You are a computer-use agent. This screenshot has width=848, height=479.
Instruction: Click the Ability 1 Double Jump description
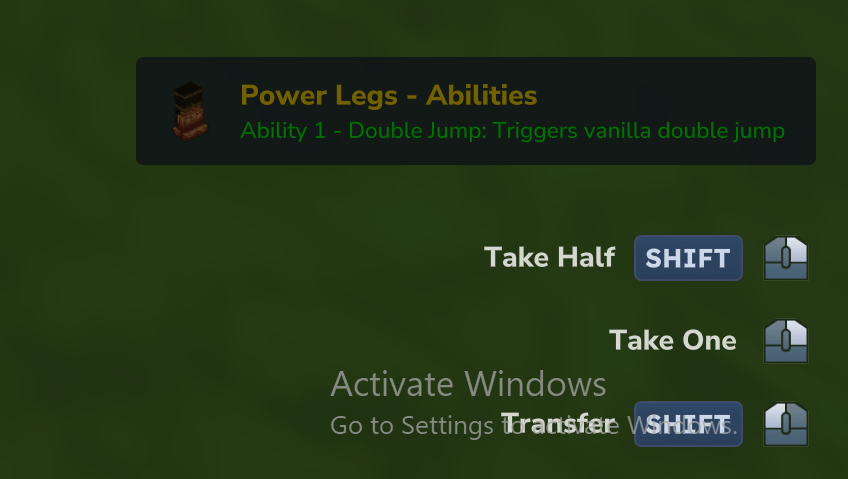point(512,131)
